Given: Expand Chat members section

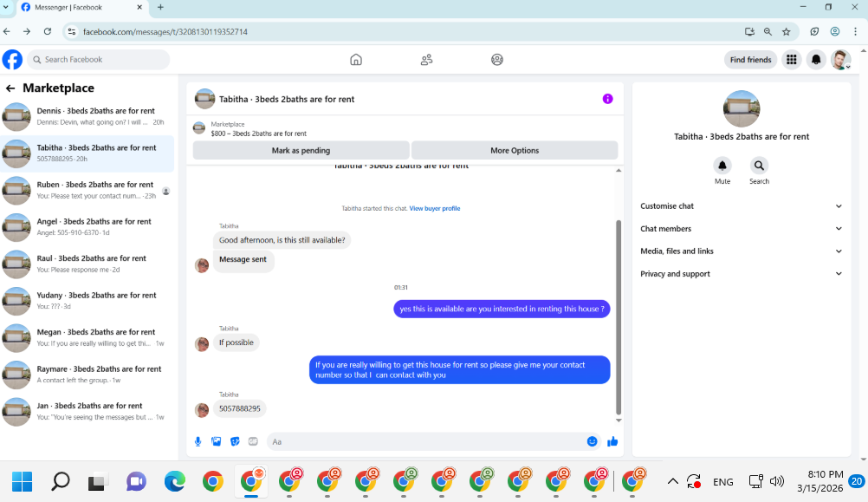Looking at the screenshot, I should (742, 228).
